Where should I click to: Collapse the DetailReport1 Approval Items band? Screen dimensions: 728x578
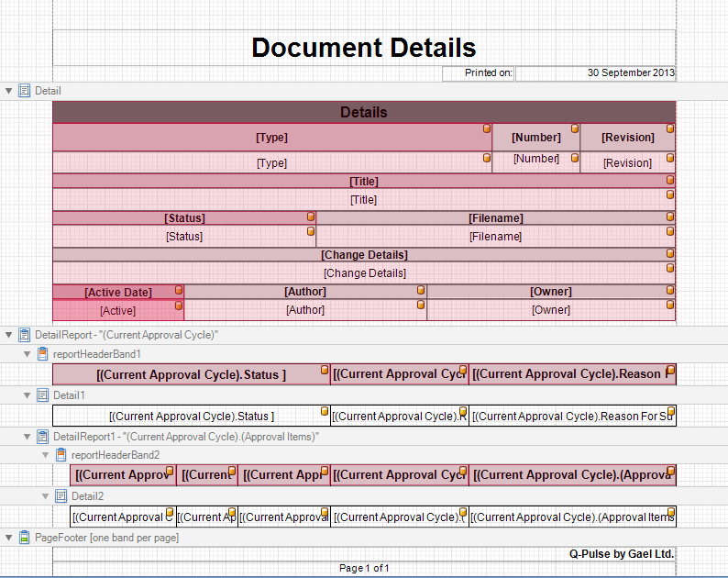tap(27, 437)
